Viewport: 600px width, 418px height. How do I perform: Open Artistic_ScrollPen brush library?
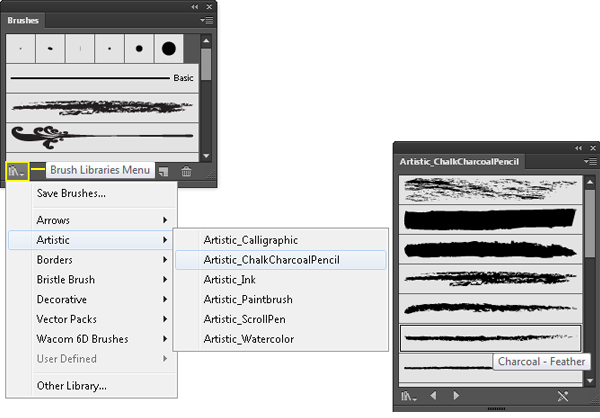[281, 319]
